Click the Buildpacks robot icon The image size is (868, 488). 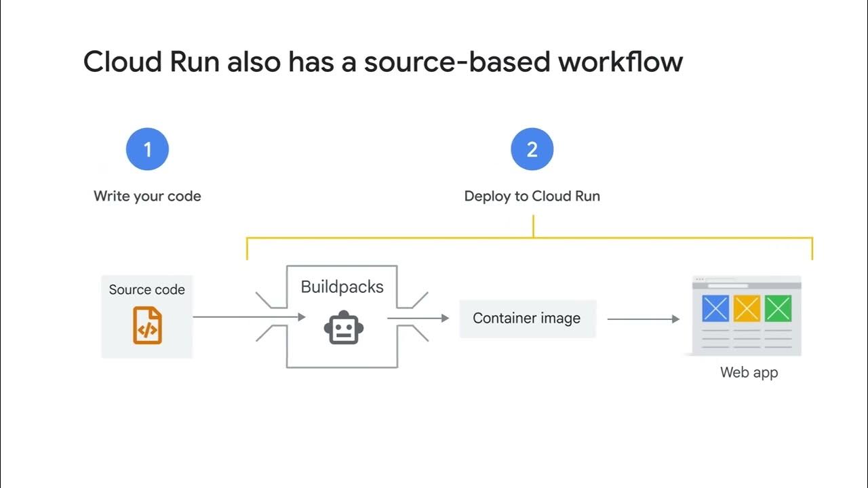[x=344, y=328]
